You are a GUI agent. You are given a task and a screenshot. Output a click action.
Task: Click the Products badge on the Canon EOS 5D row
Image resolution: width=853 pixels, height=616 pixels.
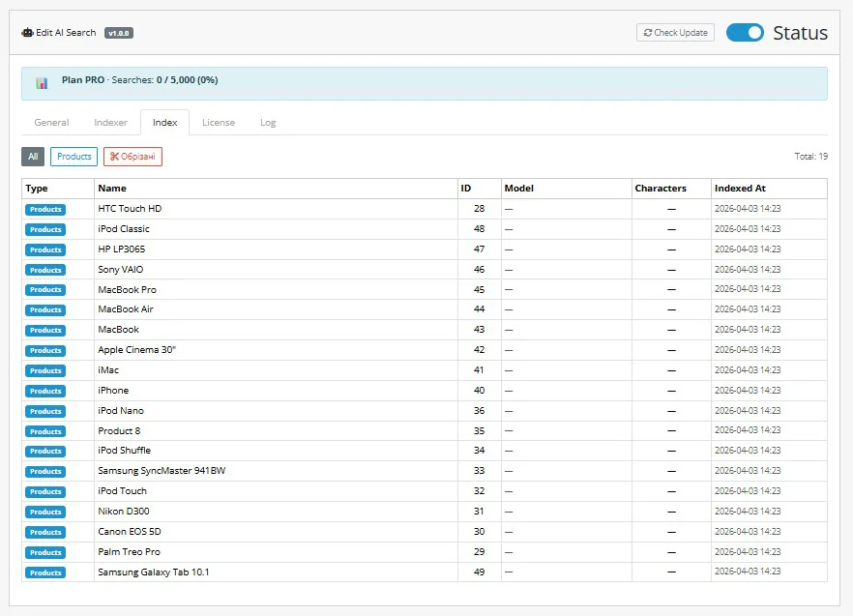(44, 531)
